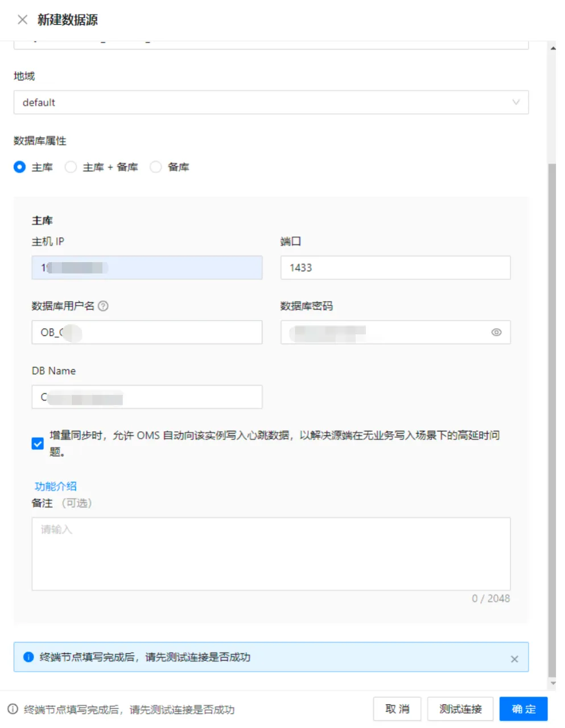This screenshot has width=565, height=728.
Task: Toggle password visibility eye icon
Action: tap(496, 332)
